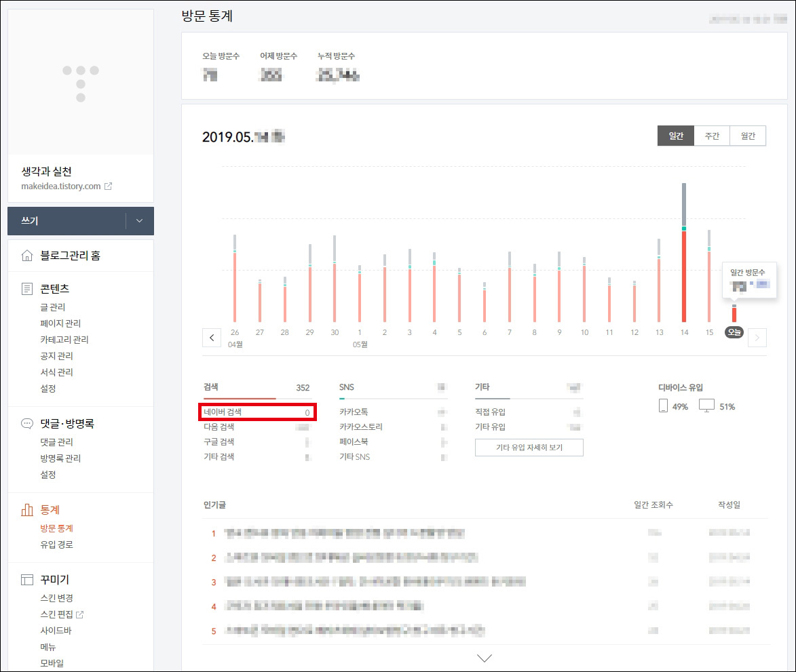The height and width of the screenshot is (672, 796).
Task: Open 공지 관리 menu item
Action: (56, 355)
